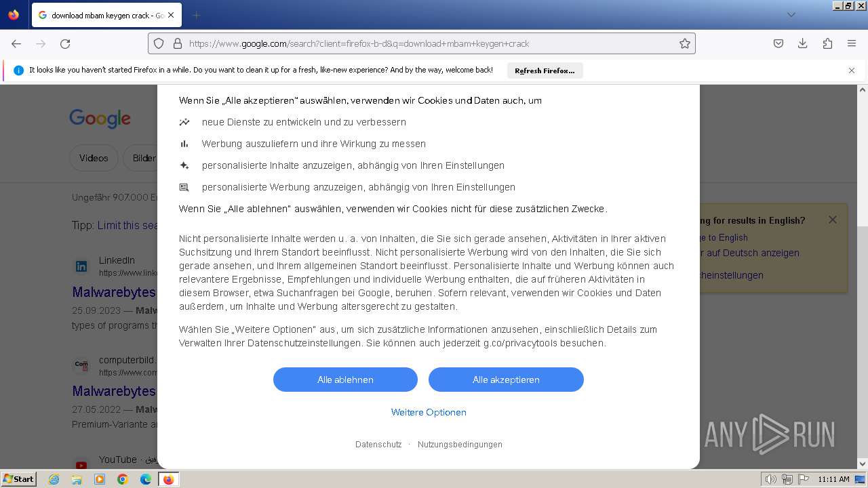Go back with the browser arrow

pos(16,43)
